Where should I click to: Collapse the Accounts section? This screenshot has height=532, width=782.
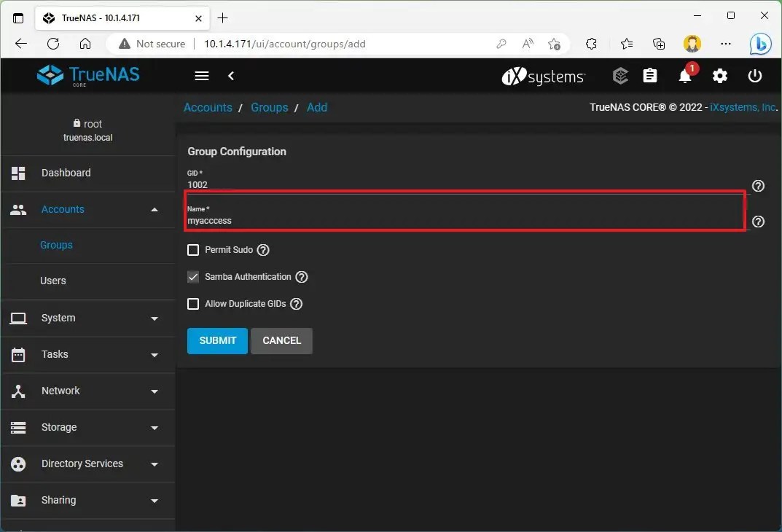tap(62, 209)
